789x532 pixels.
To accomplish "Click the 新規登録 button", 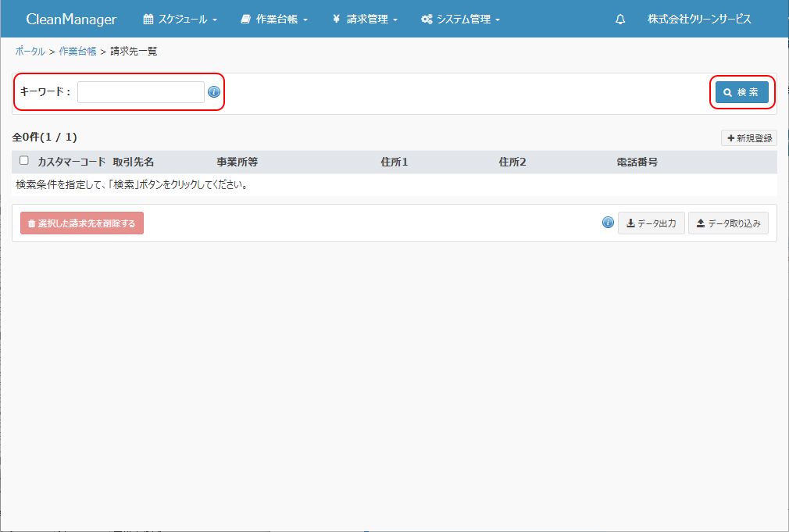I will pyautogui.click(x=748, y=138).
